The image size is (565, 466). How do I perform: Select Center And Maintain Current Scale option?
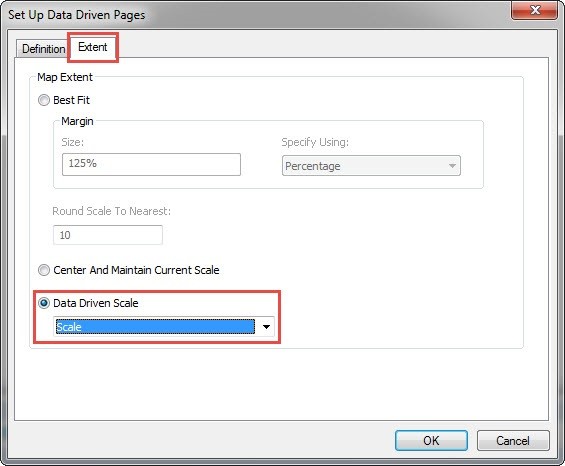coord(44,270)
